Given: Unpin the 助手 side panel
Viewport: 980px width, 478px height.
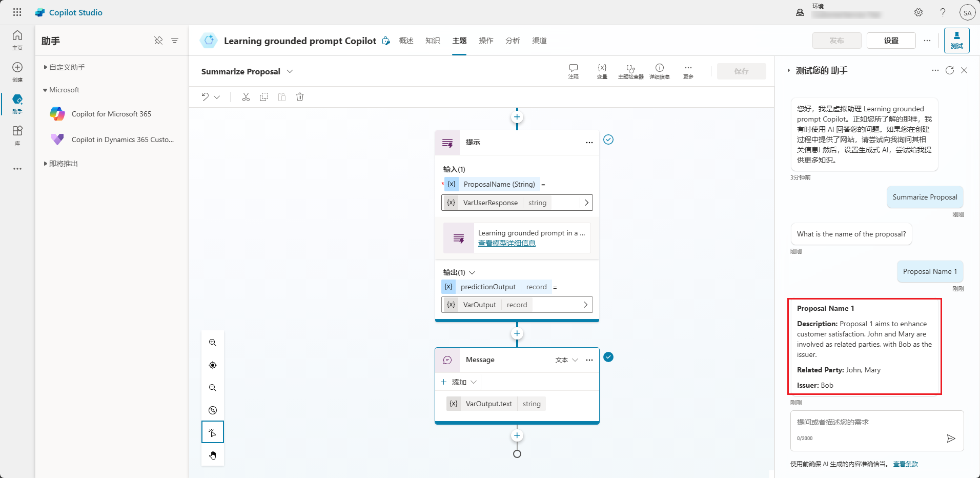Looking at the screenshot, I should click(x=158, y=41).
